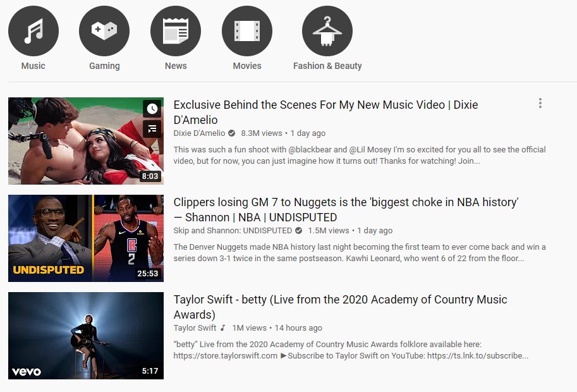
Task: Click the 25:53 duration badge
Action: click(147, 274)
